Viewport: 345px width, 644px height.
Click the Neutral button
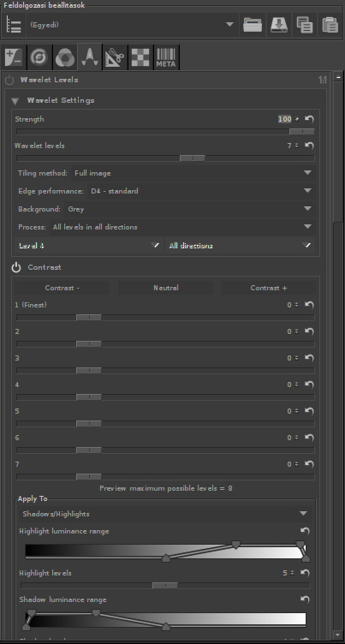pos(166,288)
